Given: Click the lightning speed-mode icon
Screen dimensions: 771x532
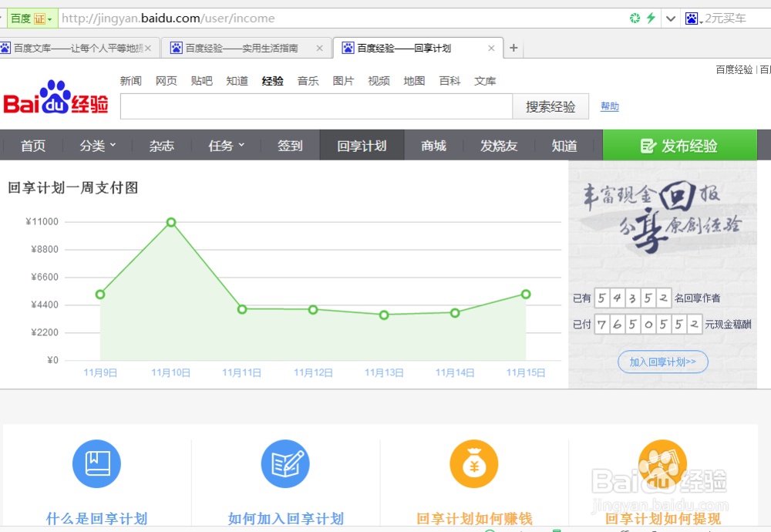Looking at the screenshot, I should click(651, 19).
